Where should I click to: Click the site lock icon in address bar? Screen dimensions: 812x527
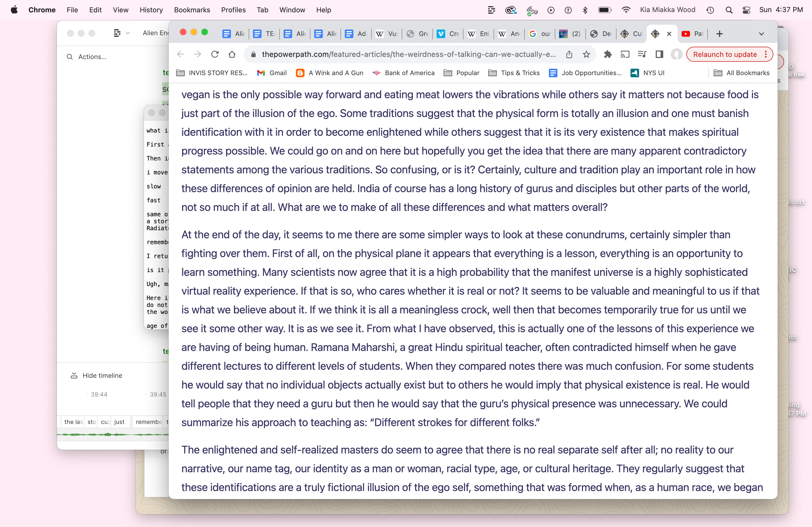coord(253,54)
